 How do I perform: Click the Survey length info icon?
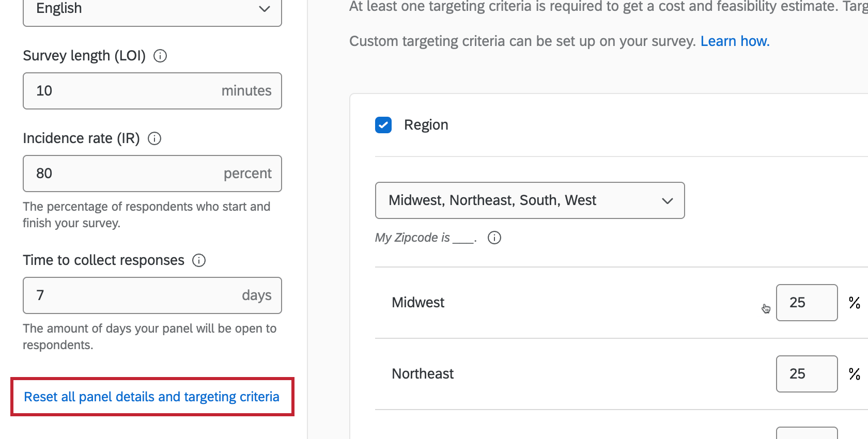[x=160, y=56]
